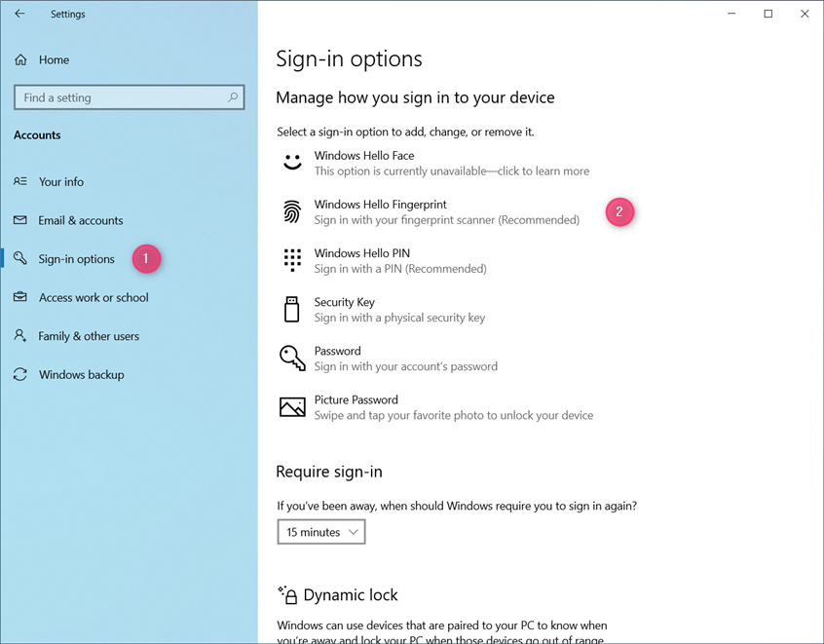Select Windows Hello PIN option
824x644 pixels.
pos(384,261)
